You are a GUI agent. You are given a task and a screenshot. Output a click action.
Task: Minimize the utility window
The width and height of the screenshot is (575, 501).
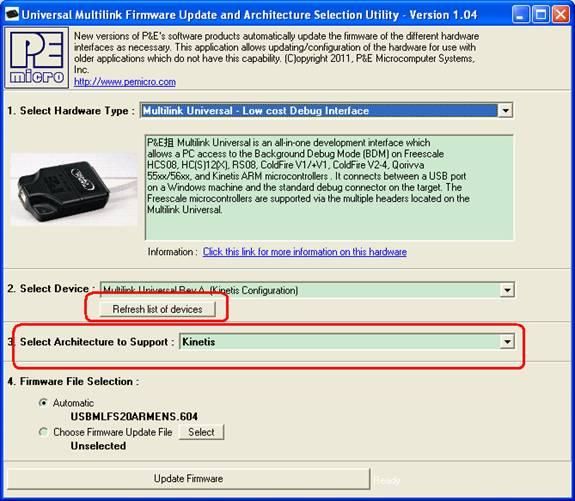(x=521, y=15)
